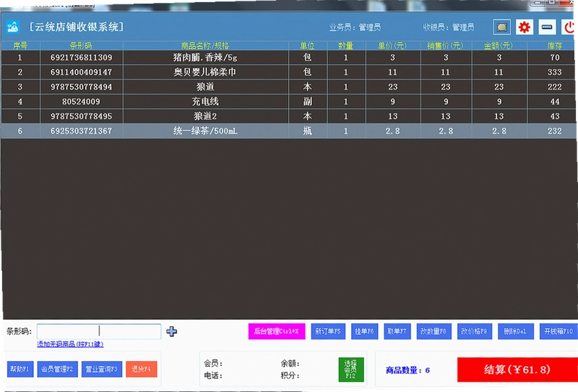Click the blue minimize bar icon
This screenshot has width=578, height=392.
coord(547,27)
